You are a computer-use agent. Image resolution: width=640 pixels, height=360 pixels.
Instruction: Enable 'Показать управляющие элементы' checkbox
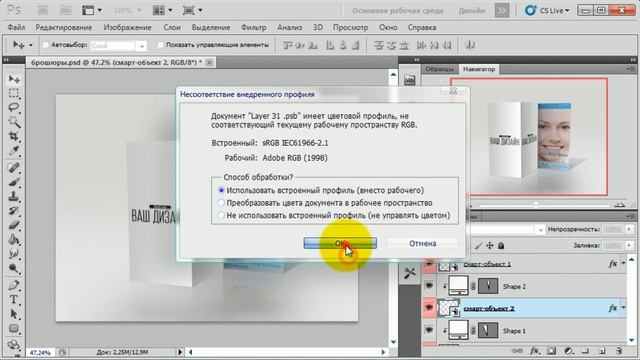pos(161,45)
